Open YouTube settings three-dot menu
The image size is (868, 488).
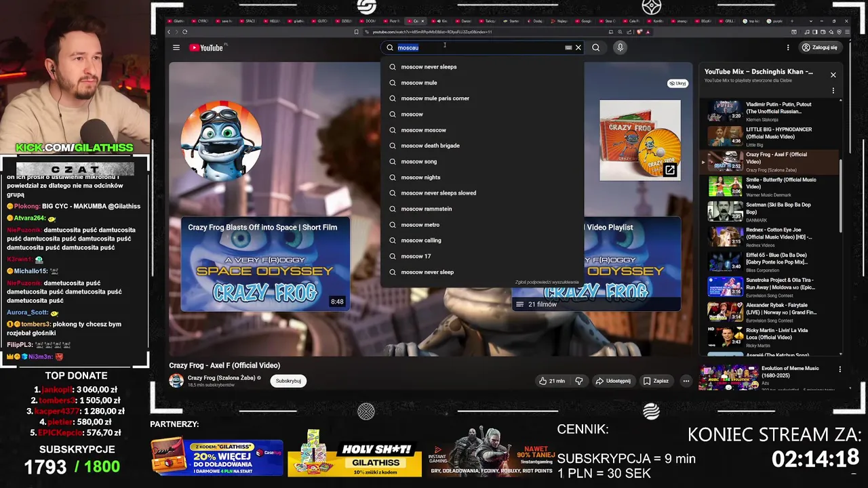pyautogui.click(x=788, y=47)
